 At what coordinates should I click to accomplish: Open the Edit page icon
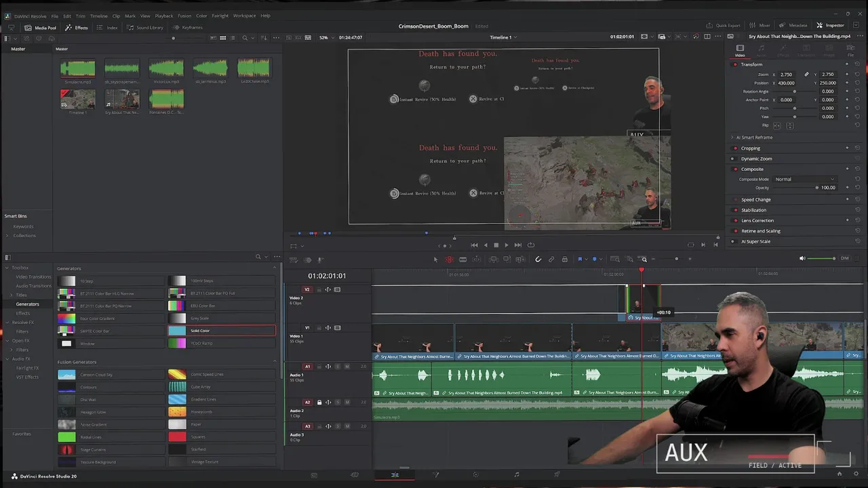coord(395,475)
